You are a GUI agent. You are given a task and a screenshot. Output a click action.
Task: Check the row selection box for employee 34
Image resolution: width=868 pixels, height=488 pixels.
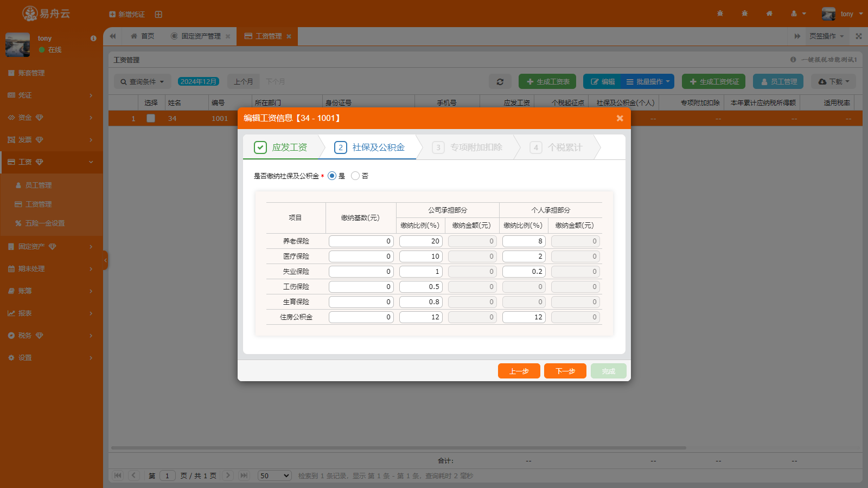pyautogui.click(x=151, y=118)
